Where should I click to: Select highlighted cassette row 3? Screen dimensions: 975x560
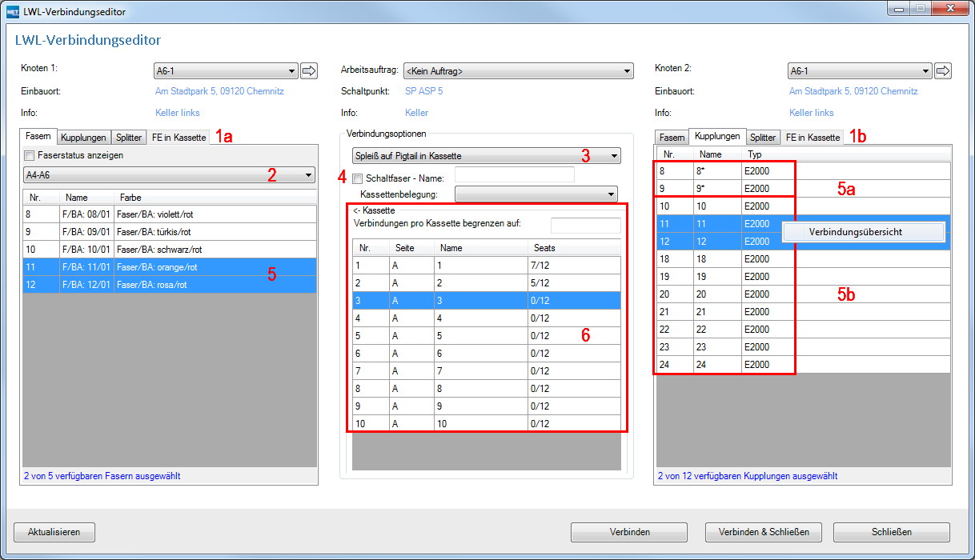click(x=487, y=300)
